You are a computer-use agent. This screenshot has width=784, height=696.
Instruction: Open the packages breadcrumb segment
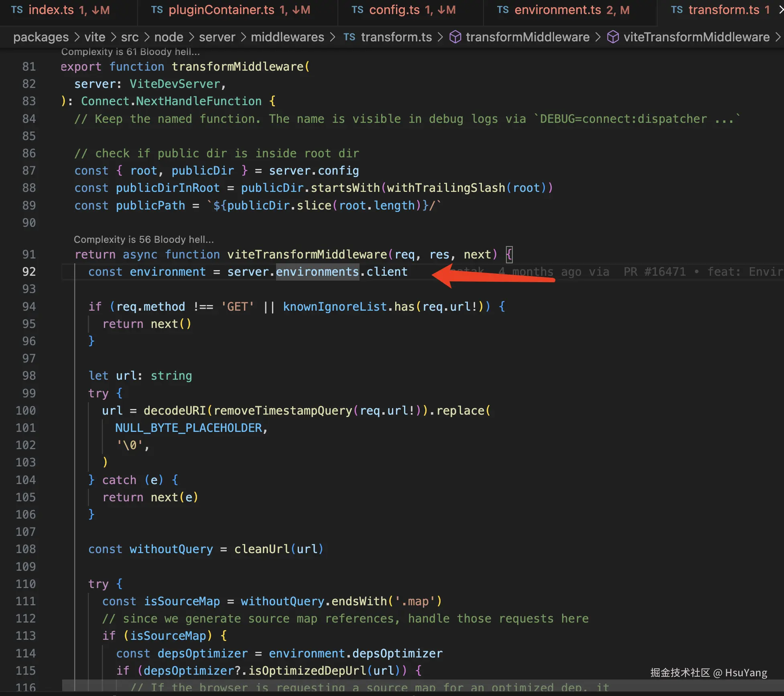click(x=41, y=37)
